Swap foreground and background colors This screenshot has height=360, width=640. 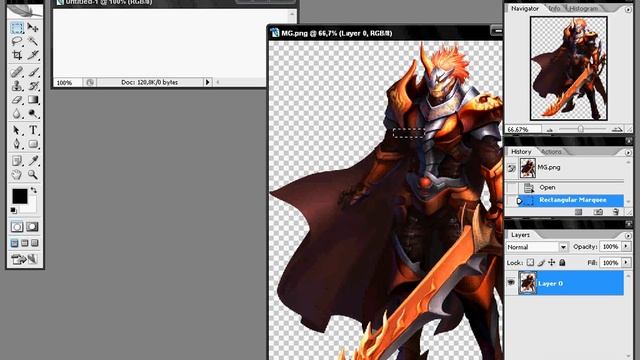coord(34,190)
